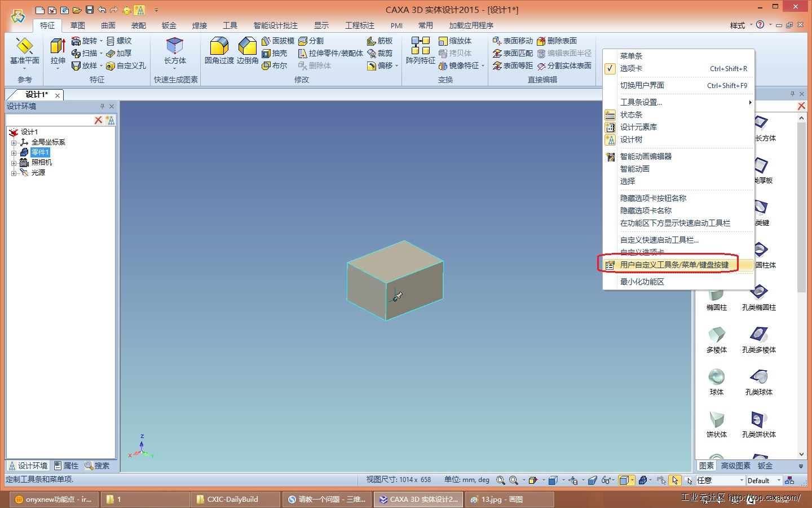The image size is (812, 508).
Task: Apply the 抽壳 shell tool
Action: tap(275, 53)
